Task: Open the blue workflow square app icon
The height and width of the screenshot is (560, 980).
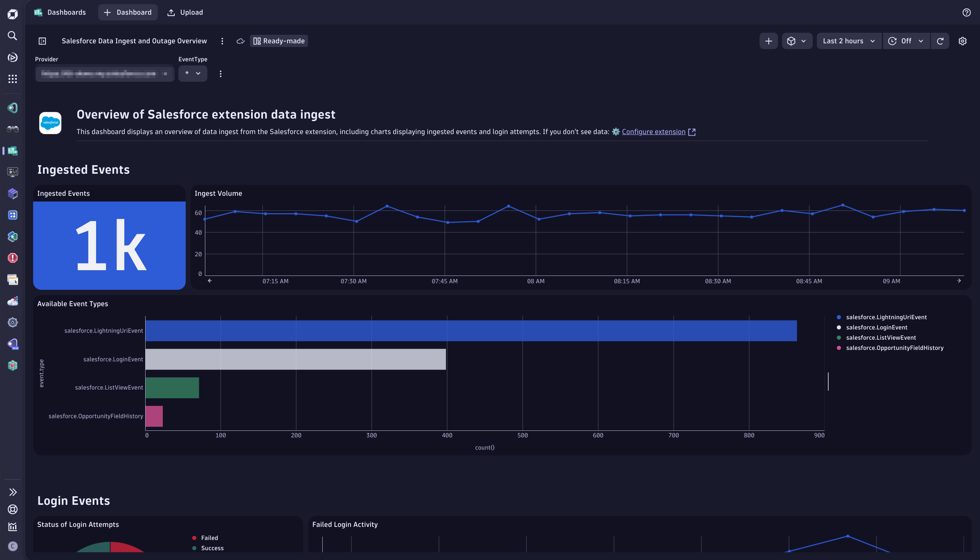Action: pos(13,215)
